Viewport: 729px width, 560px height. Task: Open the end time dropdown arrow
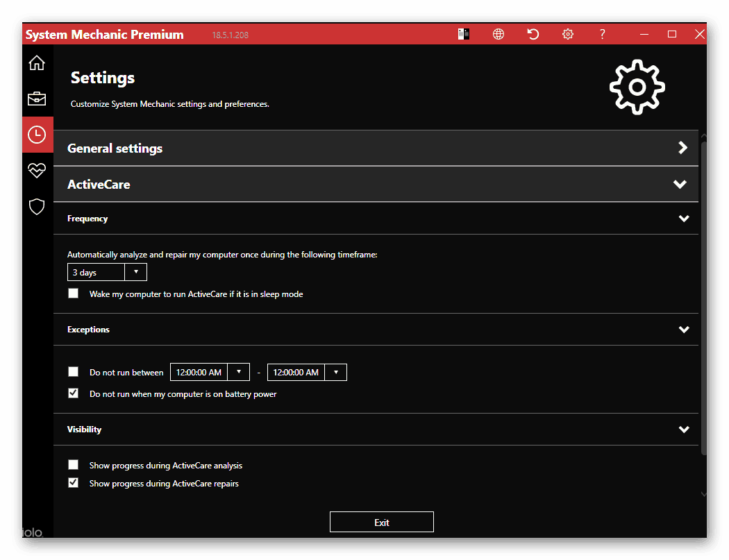click(x=335, y=372)
